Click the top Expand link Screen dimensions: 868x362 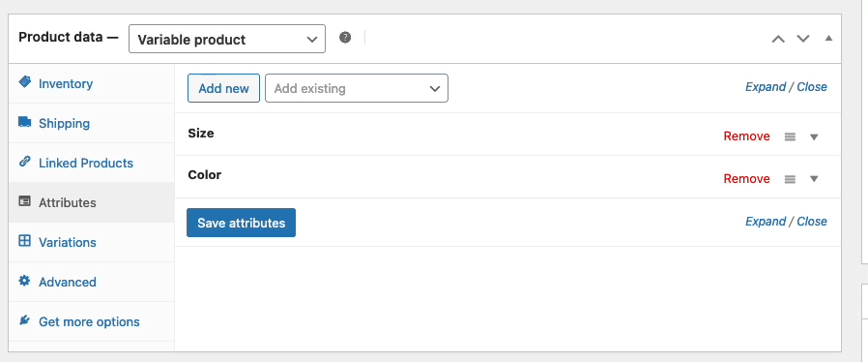pos(766,87)
